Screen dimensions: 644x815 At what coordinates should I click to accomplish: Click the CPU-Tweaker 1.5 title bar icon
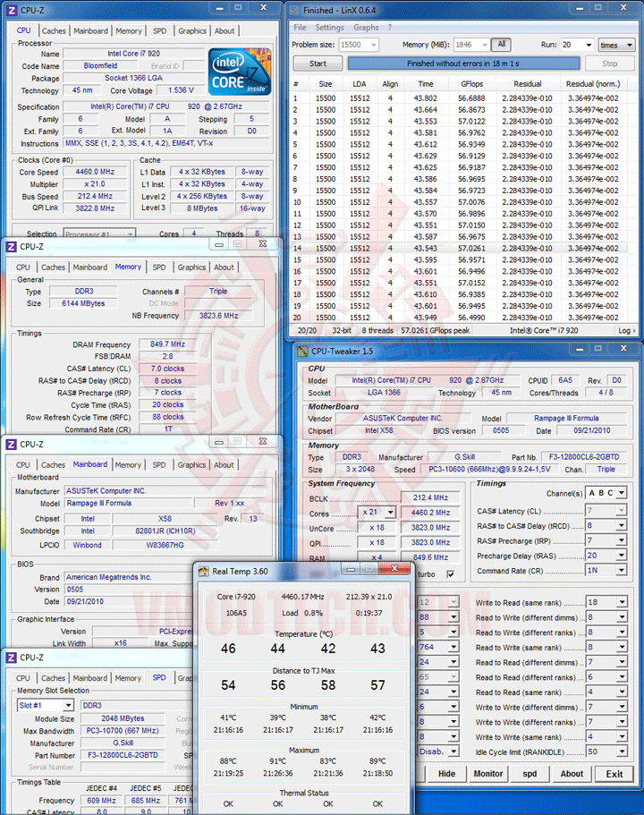click(302, 352)
